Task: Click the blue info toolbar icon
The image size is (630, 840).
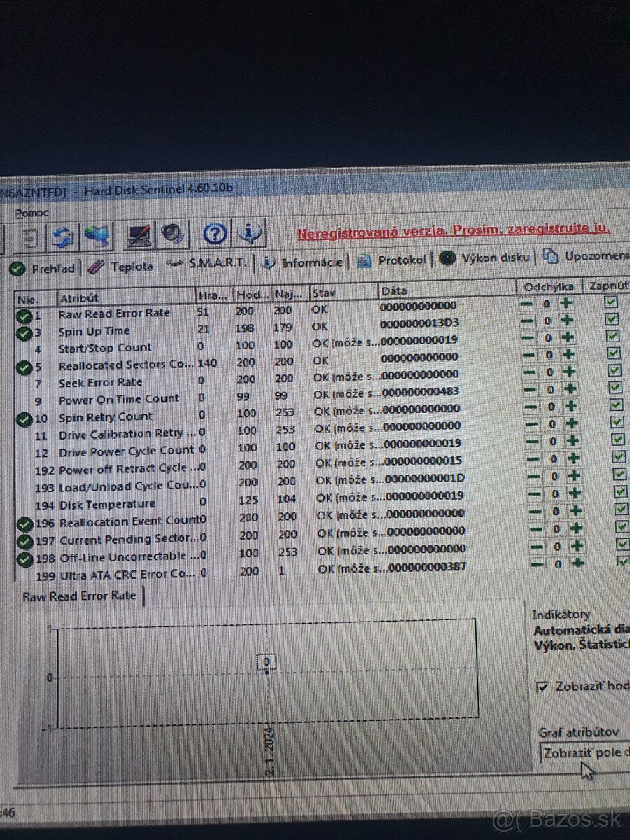Action: [249, 233]
